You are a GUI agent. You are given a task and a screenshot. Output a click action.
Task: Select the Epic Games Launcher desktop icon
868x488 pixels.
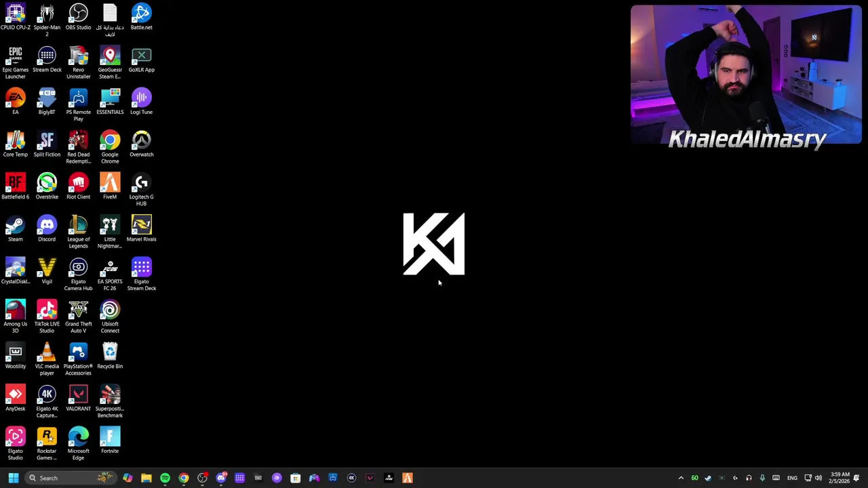pos(15,63)
